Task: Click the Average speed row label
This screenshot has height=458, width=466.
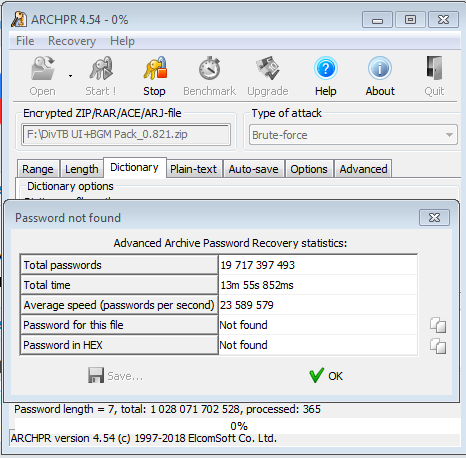Action: (x=119, y=305)
